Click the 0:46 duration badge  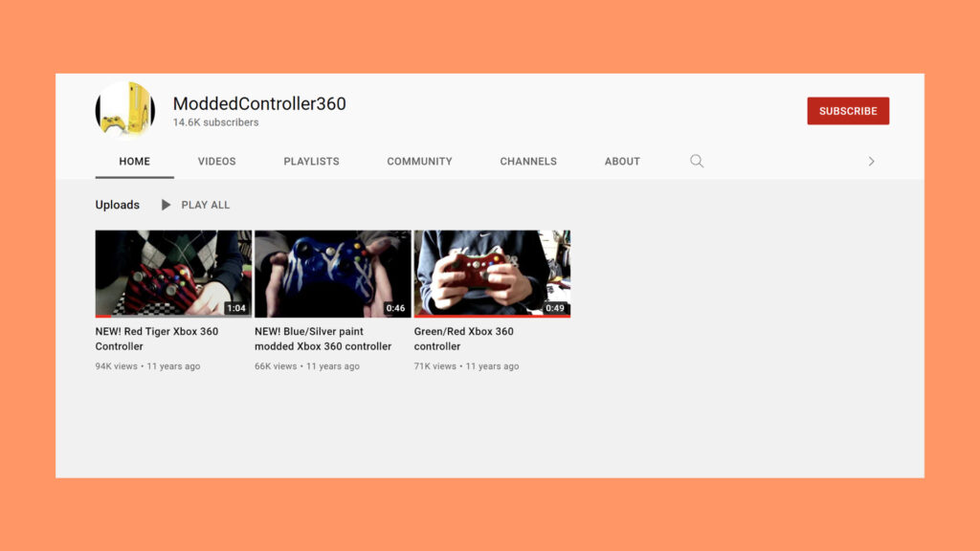395,308
